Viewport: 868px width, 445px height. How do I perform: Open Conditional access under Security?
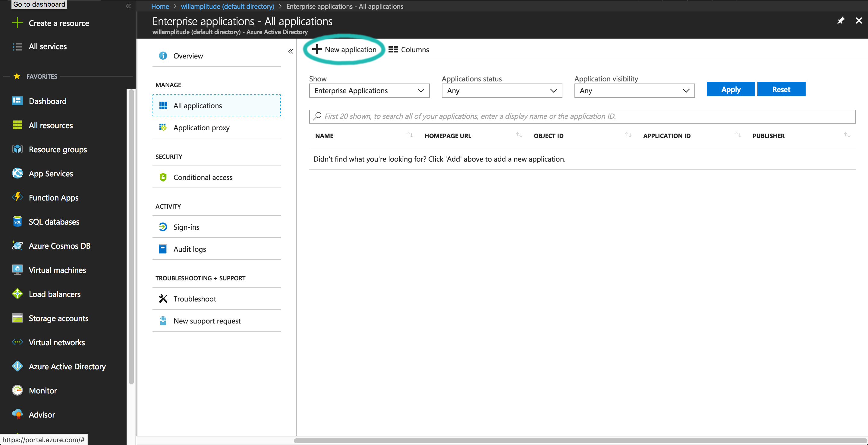pyautogui.click(x=203, y=177)
